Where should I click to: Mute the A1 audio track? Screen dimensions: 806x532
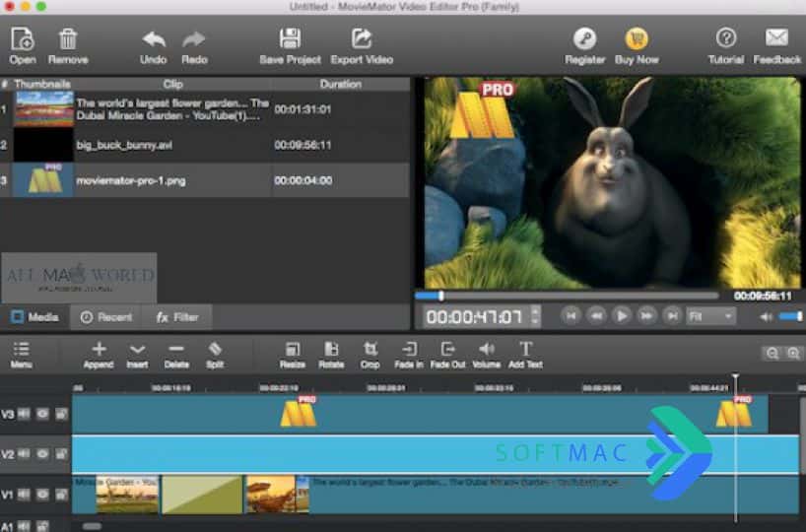(24, 526)
